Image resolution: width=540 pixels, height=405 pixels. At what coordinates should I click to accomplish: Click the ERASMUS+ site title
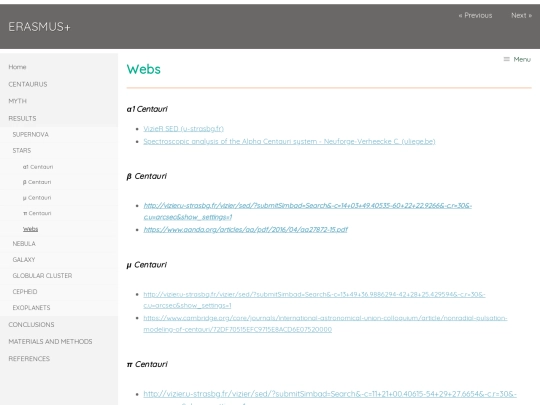click(x=39, y=27)
